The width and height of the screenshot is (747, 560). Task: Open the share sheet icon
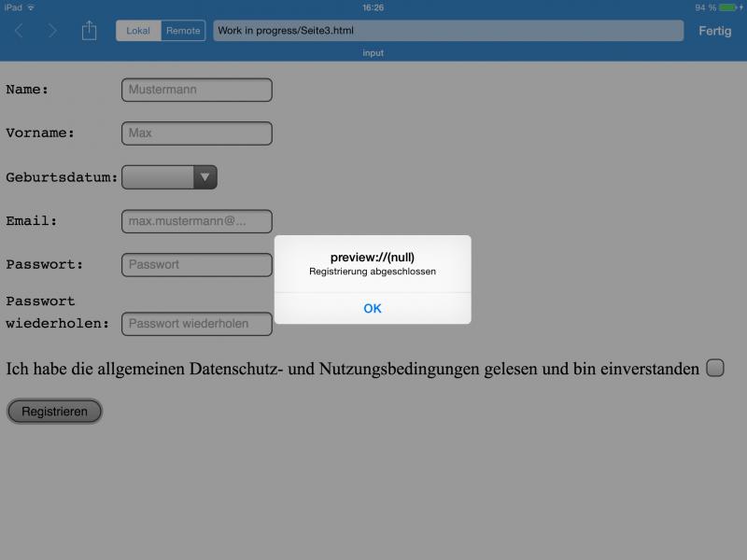pyautogui.click(x=89, y=31)
